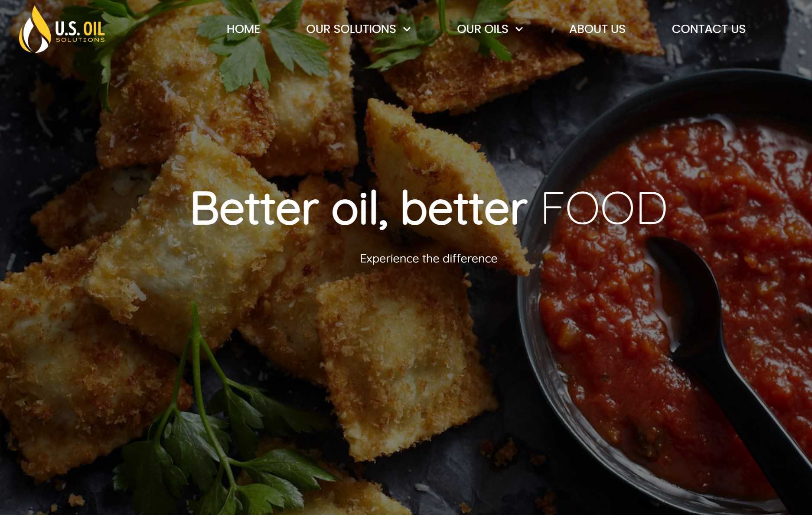Image resolution: width=812 pixels, height=515 pixels.
Task: Click the word FOOD in the headline
Action: [604, 209]
